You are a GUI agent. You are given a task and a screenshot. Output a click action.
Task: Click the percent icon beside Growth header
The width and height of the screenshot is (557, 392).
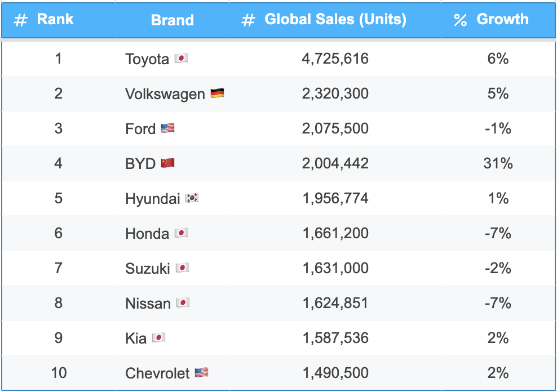pyautogui.click(x=460, y=20)
